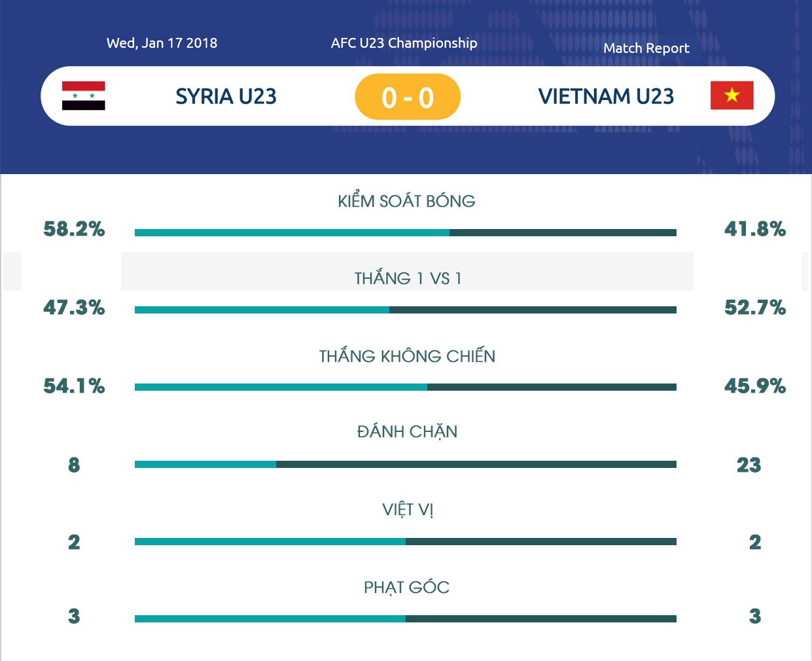Screen dimensions: 812x661
Task: Click Vietnam's 23 interceptions value
Action: pos(749,465)
